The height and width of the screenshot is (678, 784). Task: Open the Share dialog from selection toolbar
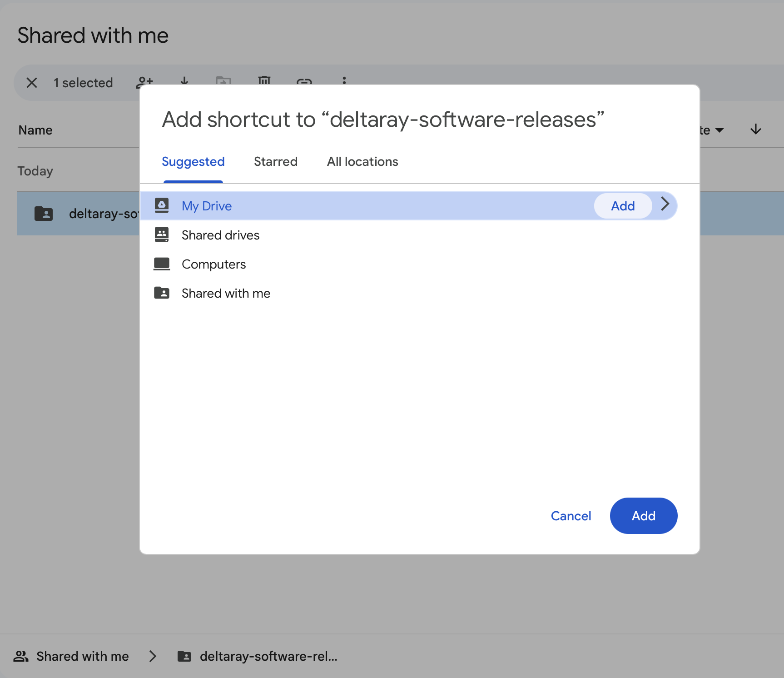[x=144, y=83]
